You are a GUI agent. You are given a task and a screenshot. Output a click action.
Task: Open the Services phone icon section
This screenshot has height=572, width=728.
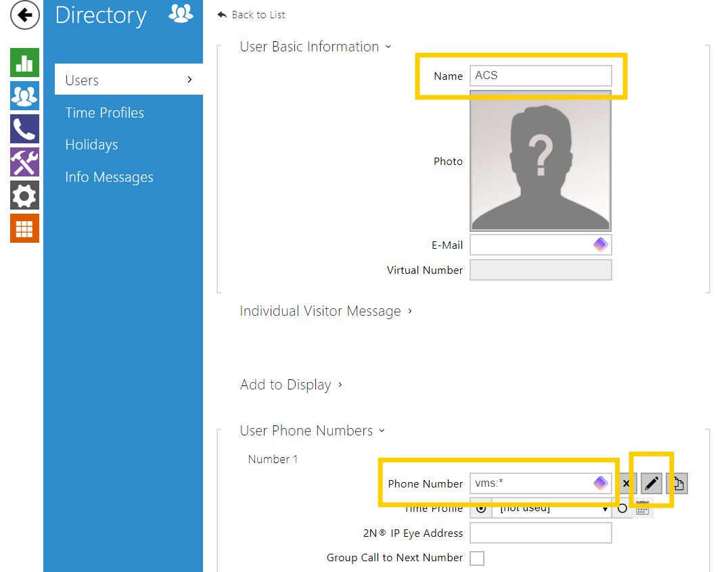[24, 129]
